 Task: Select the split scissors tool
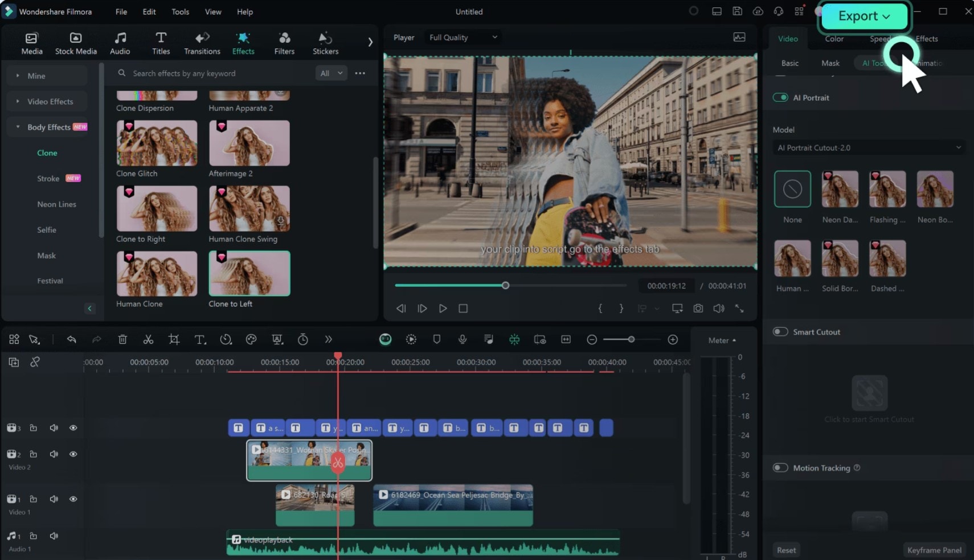click(x=148, y=339)
